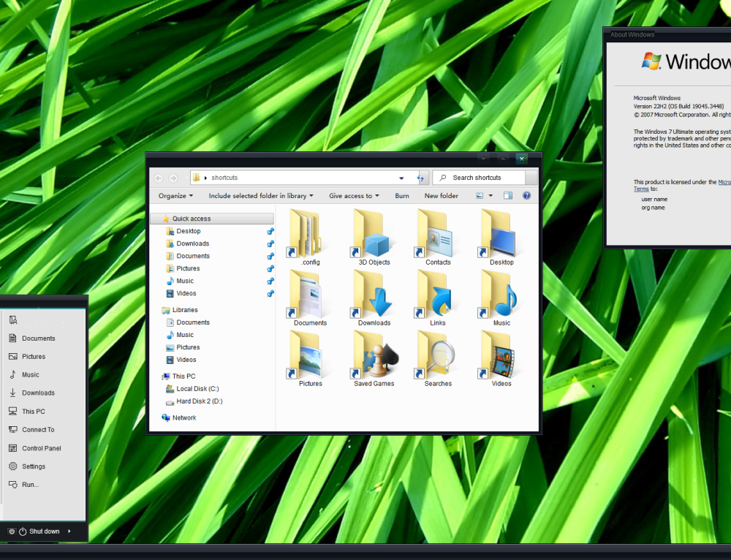
Task: Open the Terms link in About Windows
Action: (641, 189)
